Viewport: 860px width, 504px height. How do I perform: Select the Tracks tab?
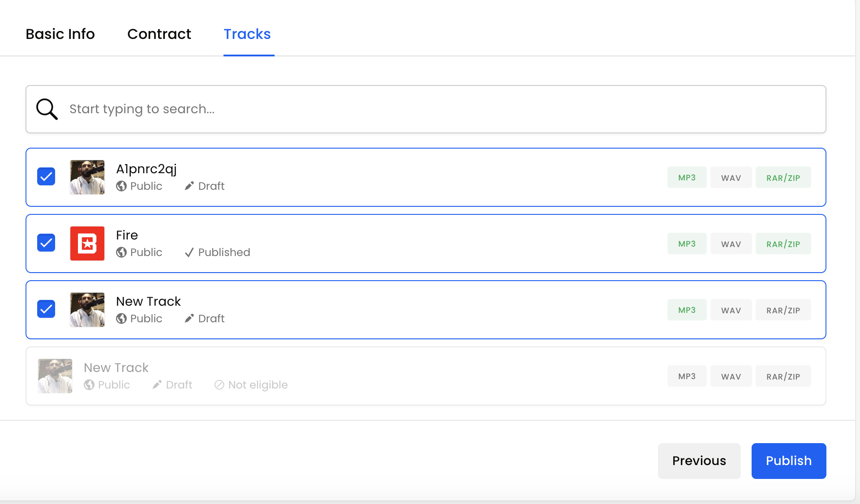tap(247, 34)
